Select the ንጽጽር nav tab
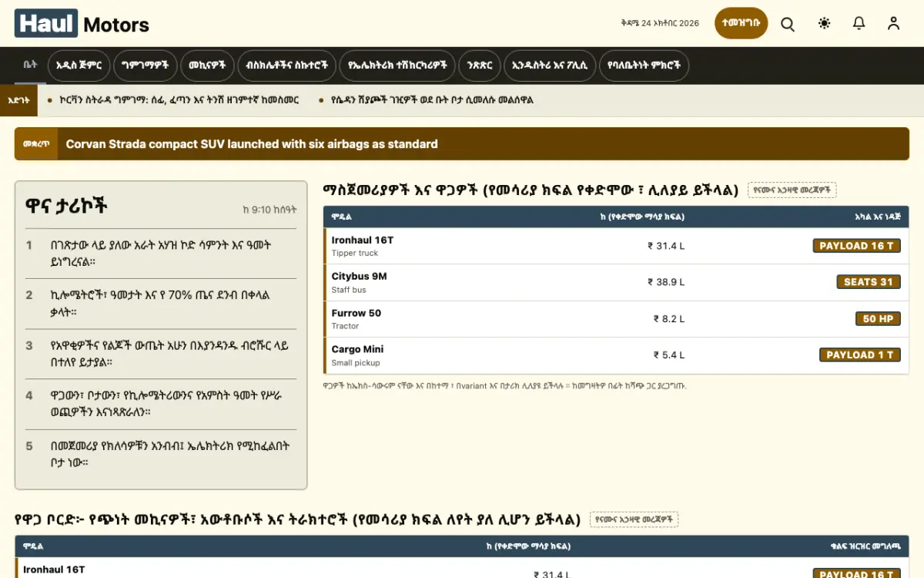The height and width of the screenshot is (578, 924). (480, 66)
